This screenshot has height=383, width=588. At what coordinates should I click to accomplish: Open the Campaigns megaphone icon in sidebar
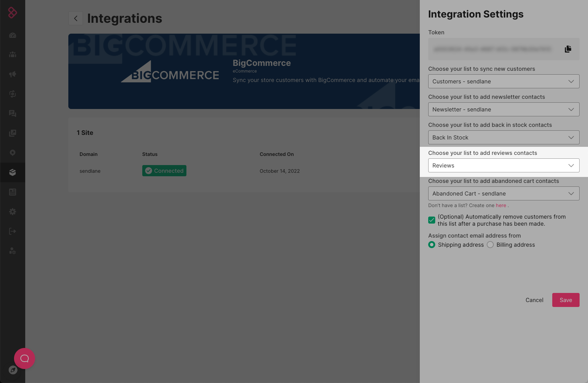[x=13, y=74]
